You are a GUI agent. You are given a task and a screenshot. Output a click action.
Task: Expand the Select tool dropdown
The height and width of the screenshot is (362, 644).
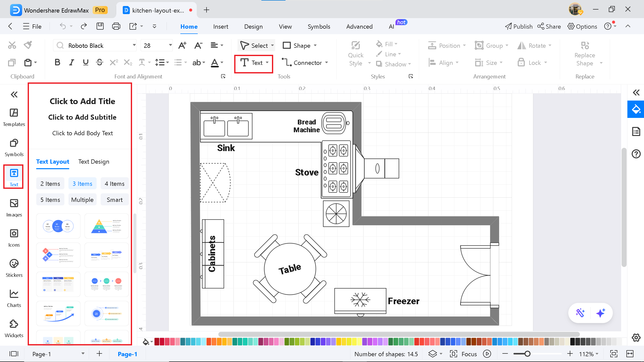pyautogui.click(x=272, y=46)
